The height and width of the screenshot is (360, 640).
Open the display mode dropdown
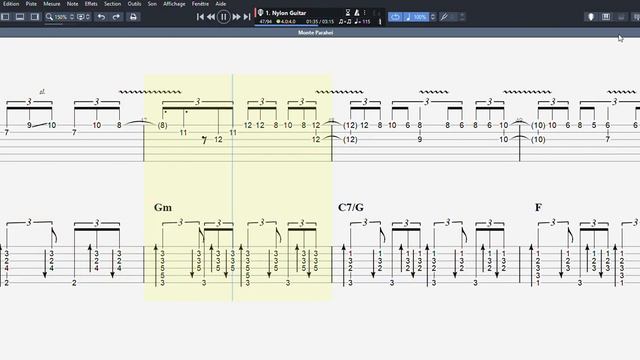coord(83,17)
